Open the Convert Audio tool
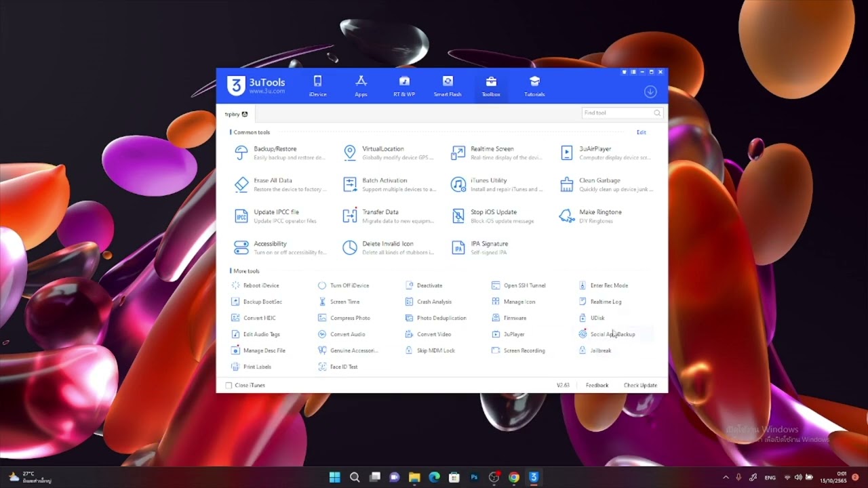Screen dimensions: 868x488 [x=342, y=334]
